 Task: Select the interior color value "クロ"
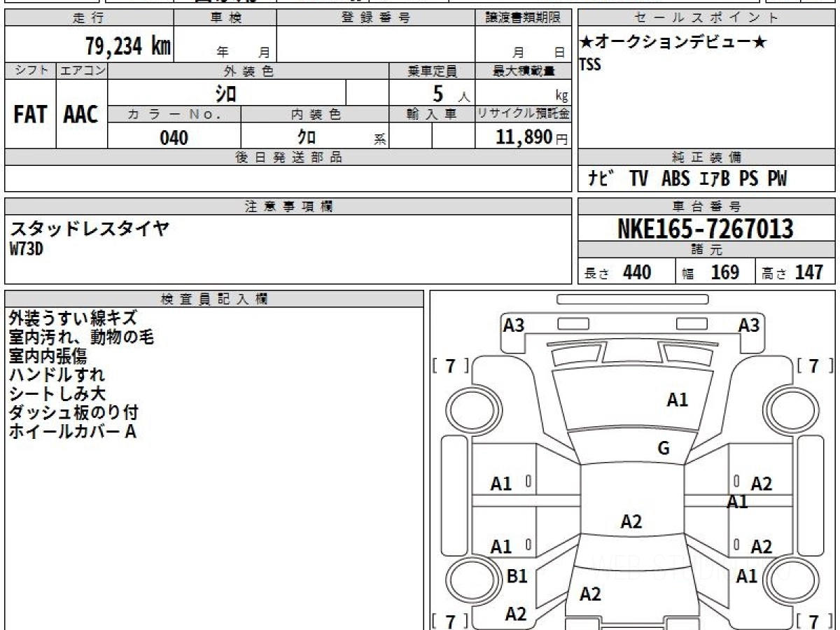(x=306, y=137)
